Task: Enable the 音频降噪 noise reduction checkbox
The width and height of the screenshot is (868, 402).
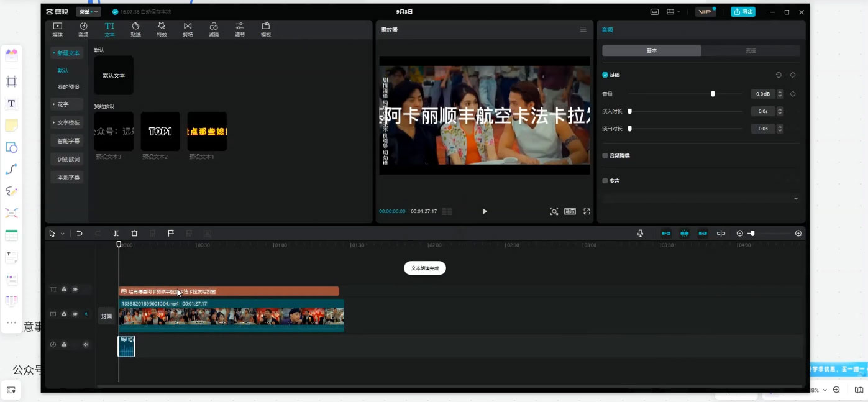Action: [605, 156]
